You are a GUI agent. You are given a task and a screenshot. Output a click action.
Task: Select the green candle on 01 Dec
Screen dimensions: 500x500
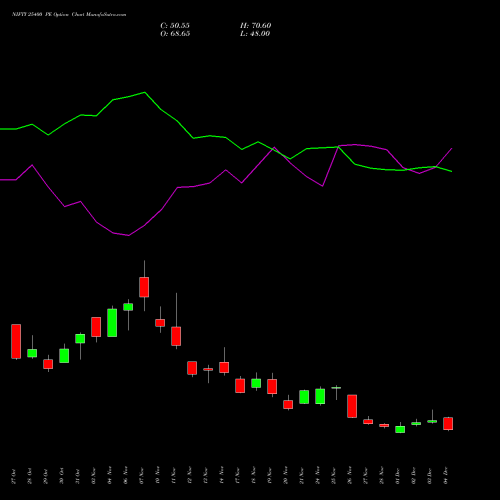click(x=400, y=429)
